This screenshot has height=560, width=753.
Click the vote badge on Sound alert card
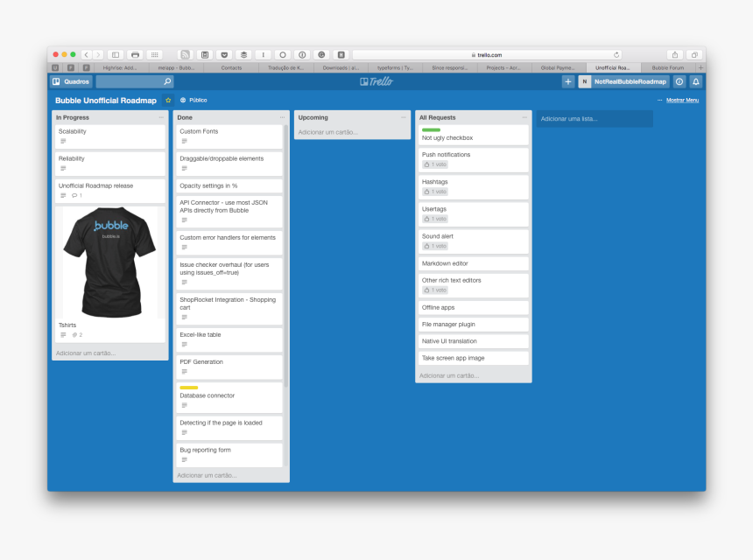[435, 246]
